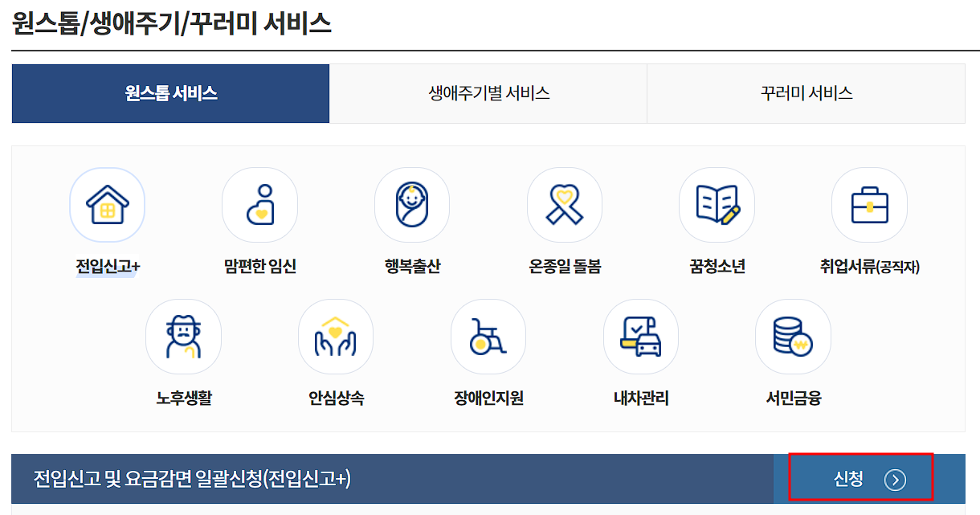Image resolution: width=980 pixels, height=515 pixels.
Task: Select the 노후생활 elderly person icon
Action: [x=183, y=336]
